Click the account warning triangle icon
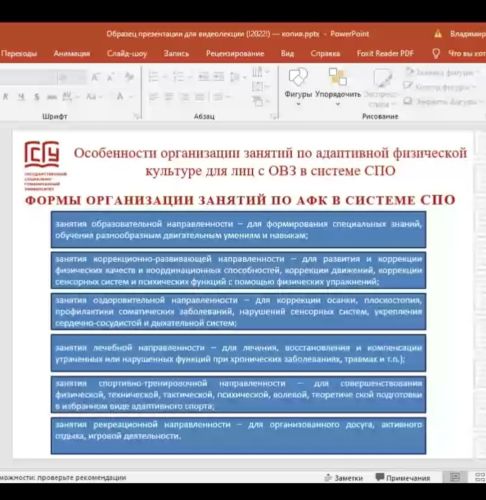Viewport: 486px width, 500px height. point(438,34)
